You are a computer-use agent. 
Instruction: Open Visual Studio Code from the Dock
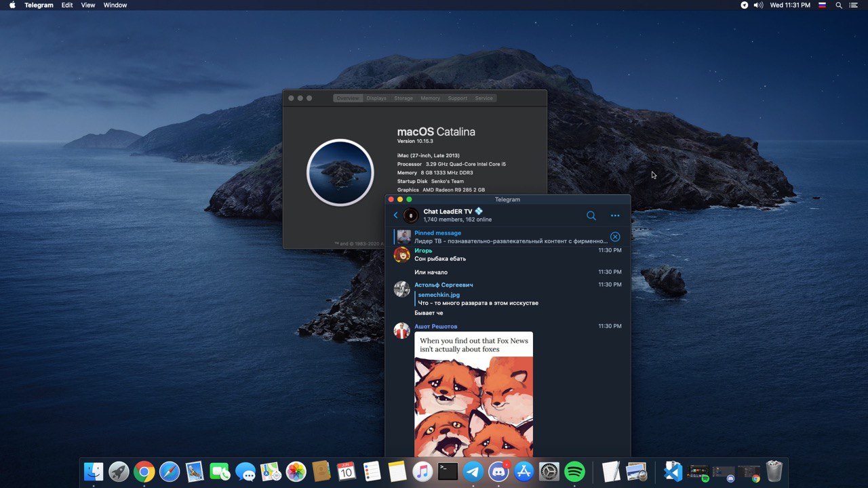point(673,471)
